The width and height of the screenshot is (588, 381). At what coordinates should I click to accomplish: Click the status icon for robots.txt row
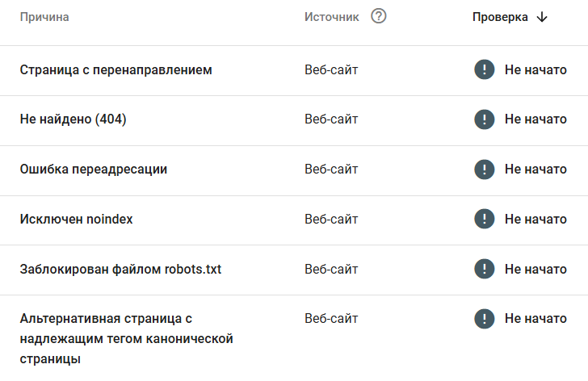pyautogui.click(x=485, y=270)
